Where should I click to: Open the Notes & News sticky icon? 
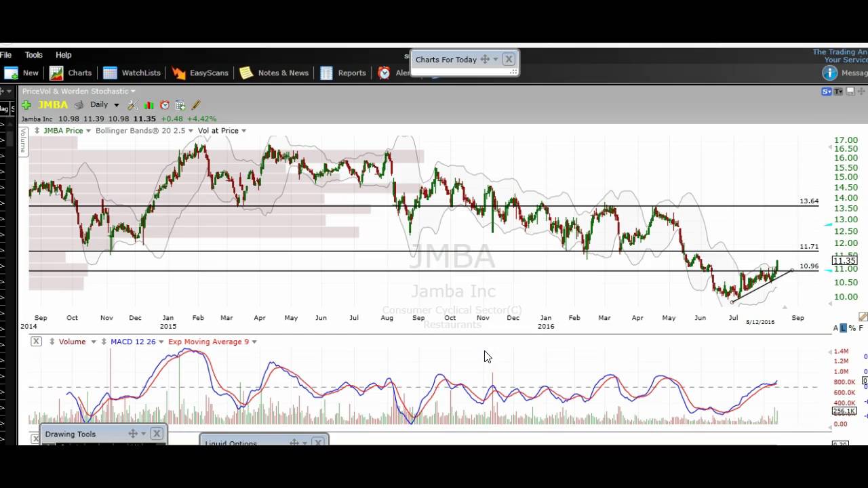246,73
